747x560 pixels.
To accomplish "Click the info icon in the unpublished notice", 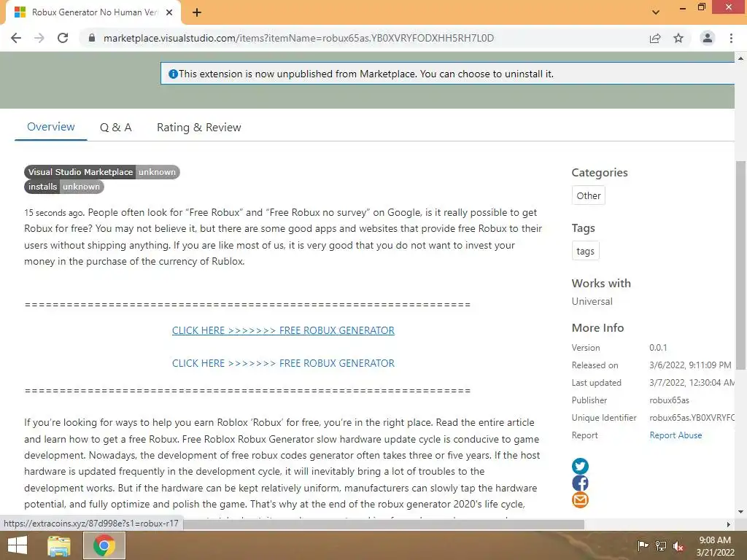I will pos(174,74).
